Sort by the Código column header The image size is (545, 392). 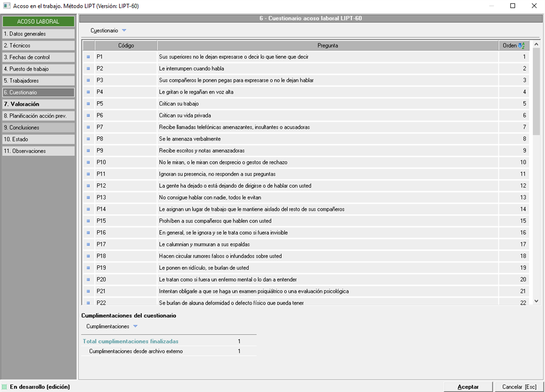pos(125,45)
